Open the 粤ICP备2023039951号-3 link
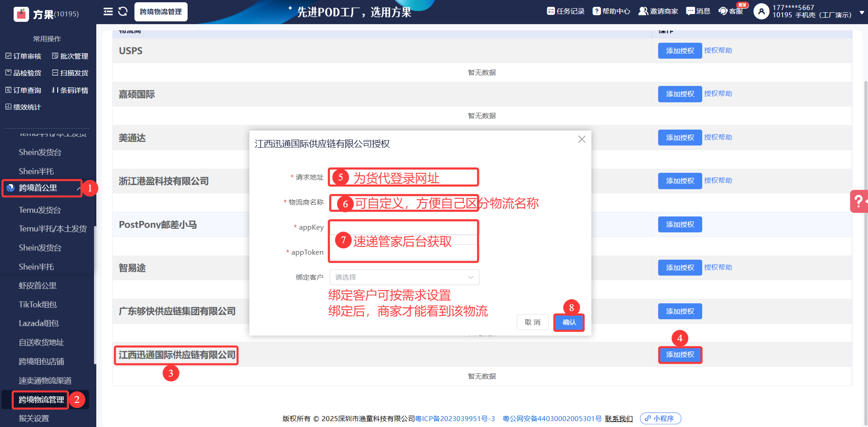This screenshot has height=427, width=868. [x=455, y=418]
